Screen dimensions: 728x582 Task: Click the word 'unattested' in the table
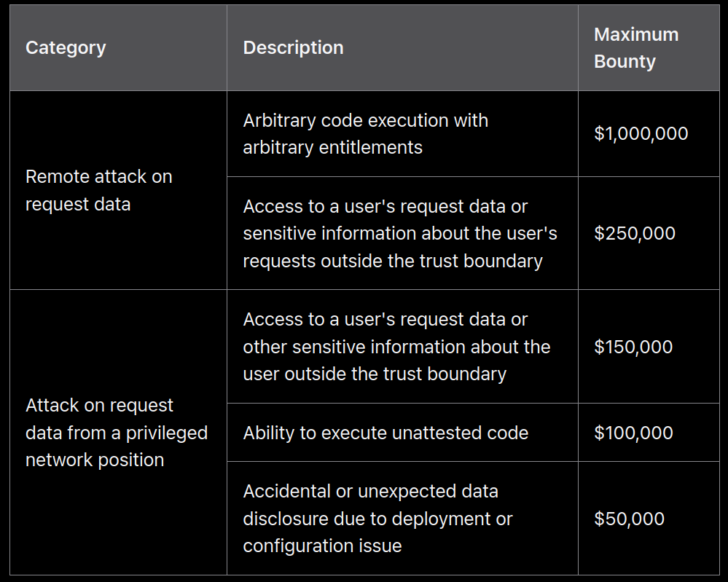click(431, 433)
